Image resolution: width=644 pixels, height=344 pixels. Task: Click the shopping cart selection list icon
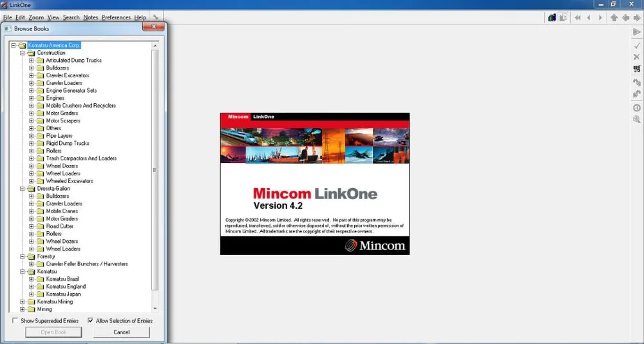[x=637, y=69]
